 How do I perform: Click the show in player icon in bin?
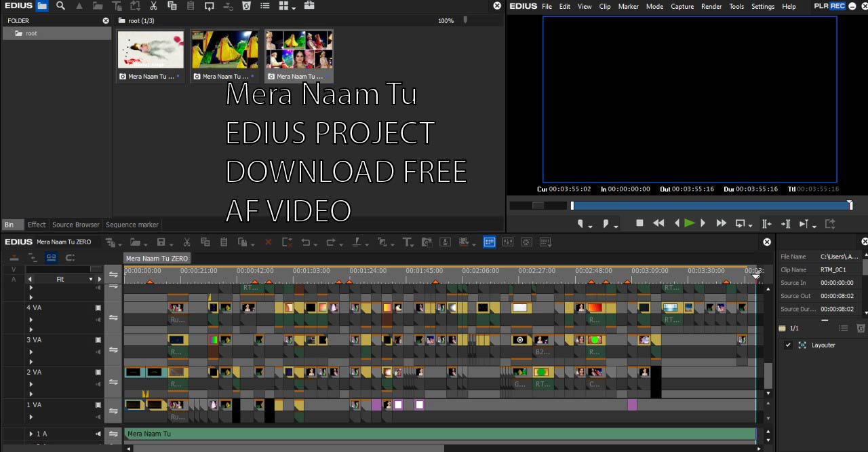209,5
